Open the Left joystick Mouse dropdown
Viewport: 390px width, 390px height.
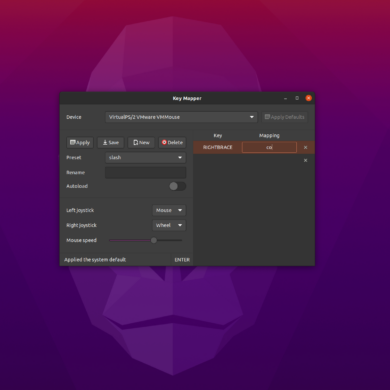click(x=169, y=210)
